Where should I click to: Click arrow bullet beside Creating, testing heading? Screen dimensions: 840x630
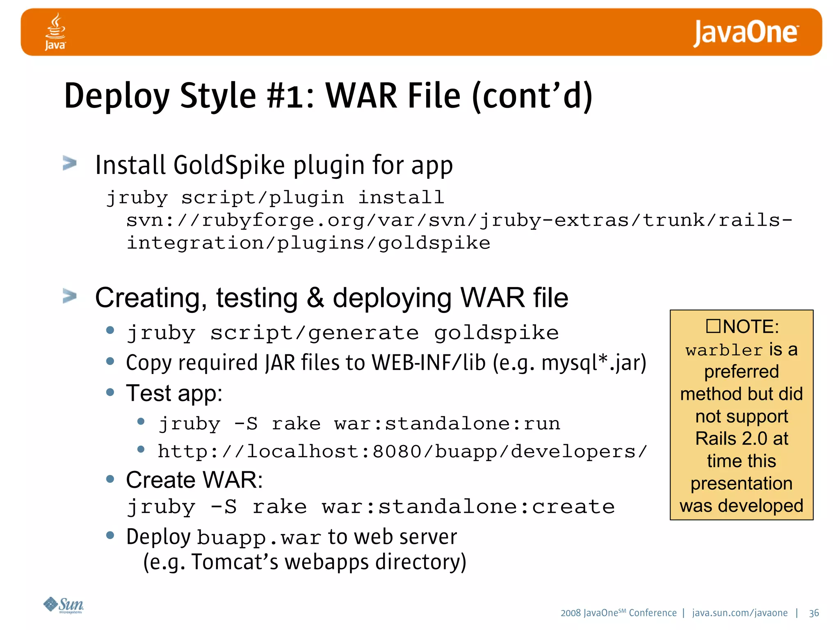coord(70,296)
